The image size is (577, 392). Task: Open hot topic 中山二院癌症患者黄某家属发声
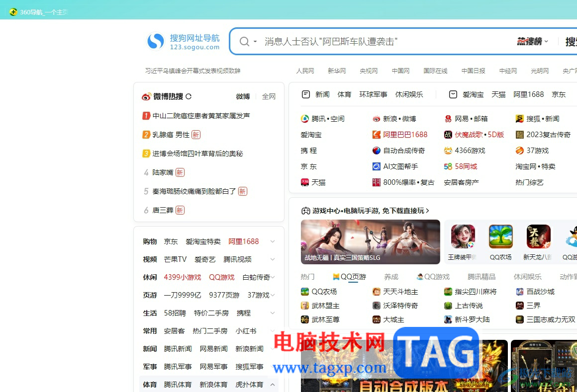click(x=201, y=116)
